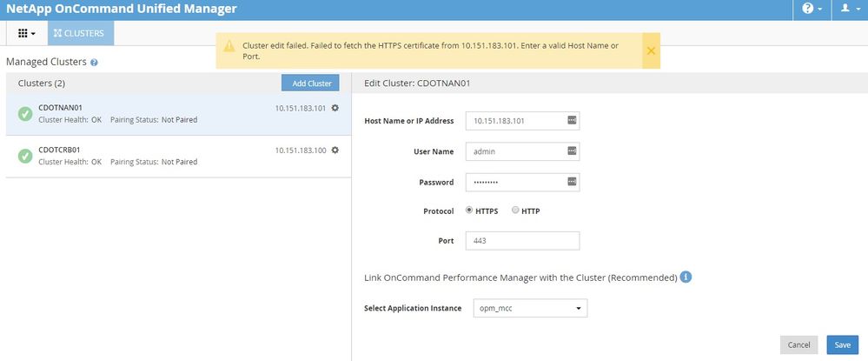
Task: Click the Port input field
Action: (522, 241)
